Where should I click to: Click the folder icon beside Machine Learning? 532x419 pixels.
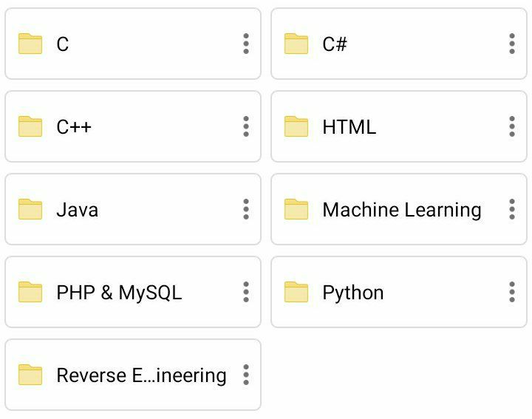(296, 209)
